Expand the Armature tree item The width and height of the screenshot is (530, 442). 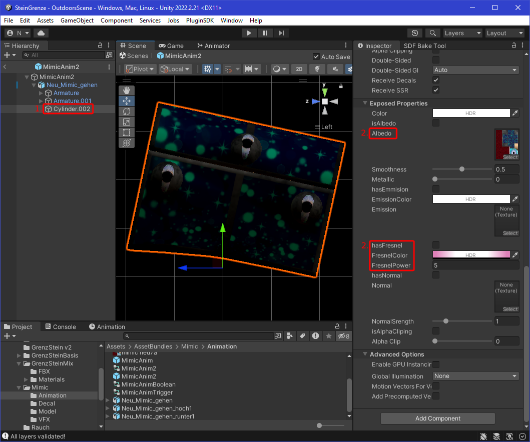[x=41, y=93]
